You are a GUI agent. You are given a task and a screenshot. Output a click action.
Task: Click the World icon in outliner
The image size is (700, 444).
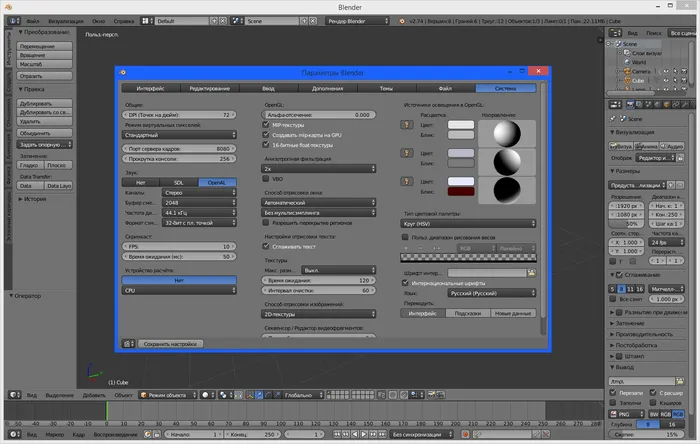point(627,62)
